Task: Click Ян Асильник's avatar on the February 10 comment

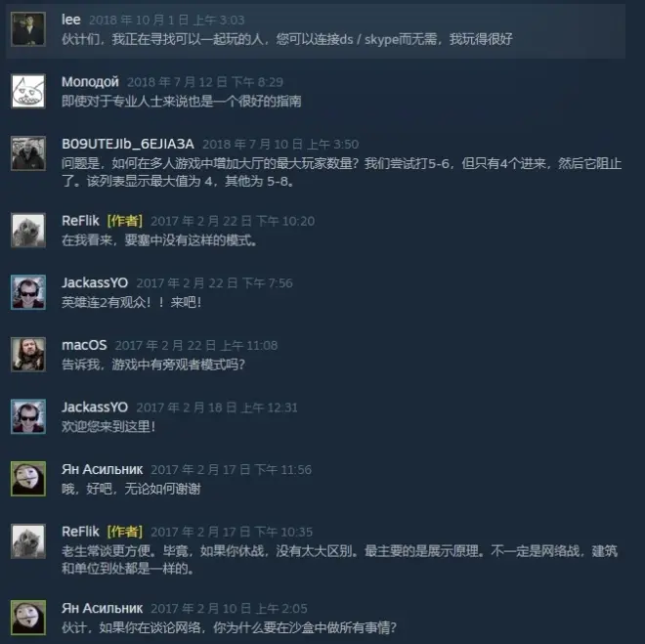Action: click(28, 618)
